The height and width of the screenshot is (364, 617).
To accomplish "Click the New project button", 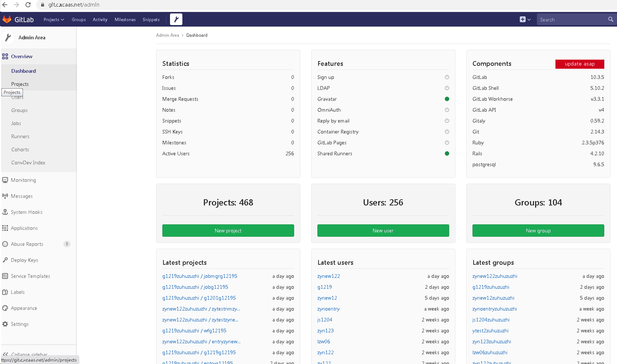I will click(x=228, y=231).
